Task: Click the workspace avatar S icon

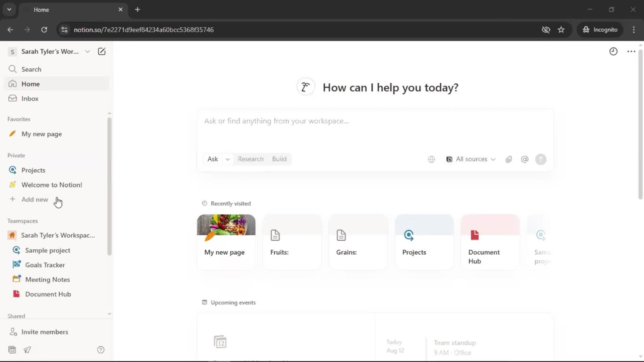Action: (12, 52)
